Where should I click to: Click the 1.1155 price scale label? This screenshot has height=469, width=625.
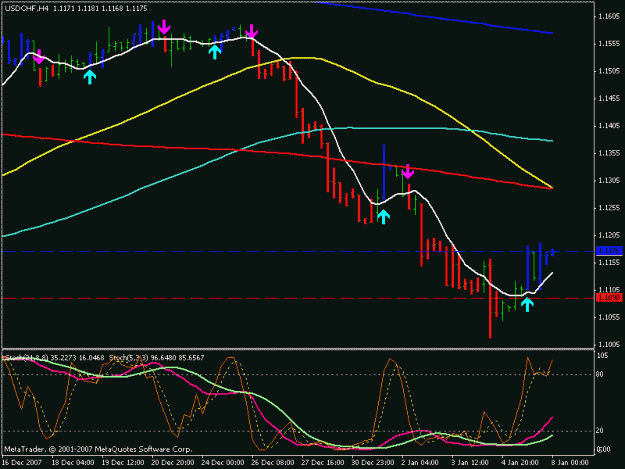pos(609,263)
